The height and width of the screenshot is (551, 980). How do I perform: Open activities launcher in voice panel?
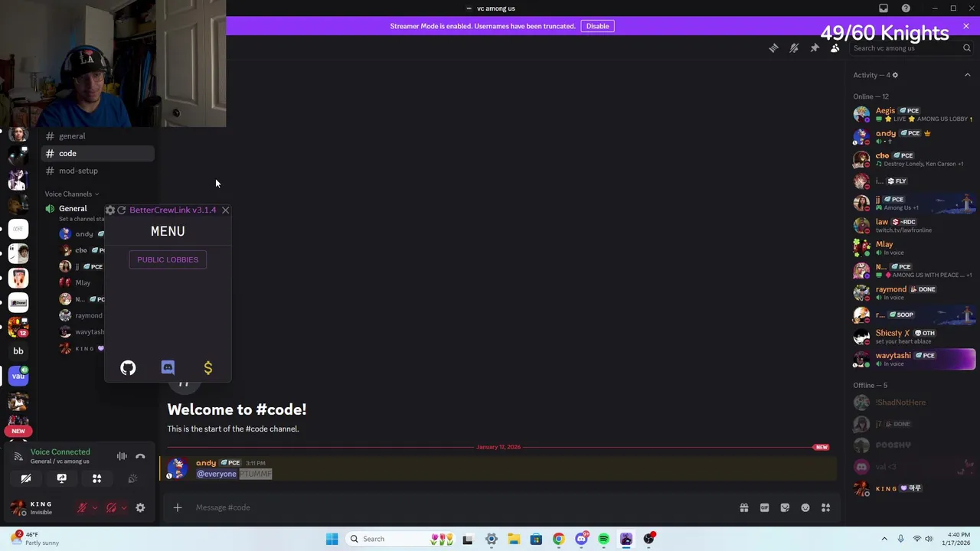click(97, 478)
